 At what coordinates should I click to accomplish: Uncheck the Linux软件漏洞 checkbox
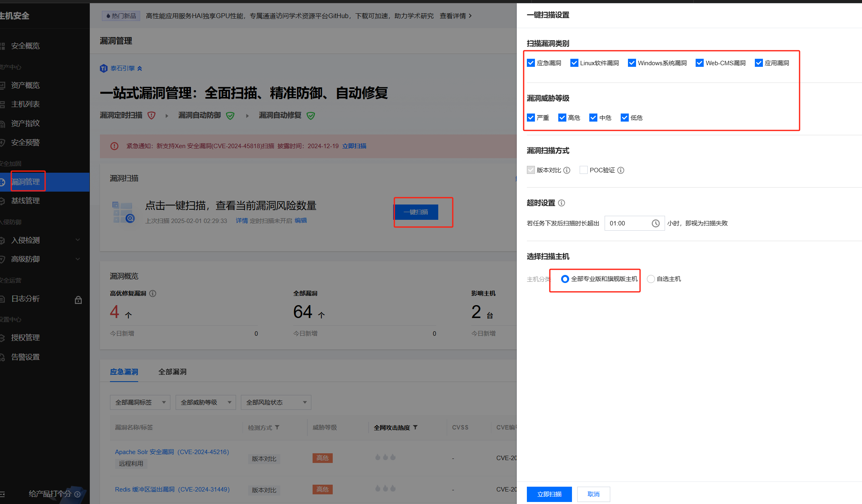(574, 63)
